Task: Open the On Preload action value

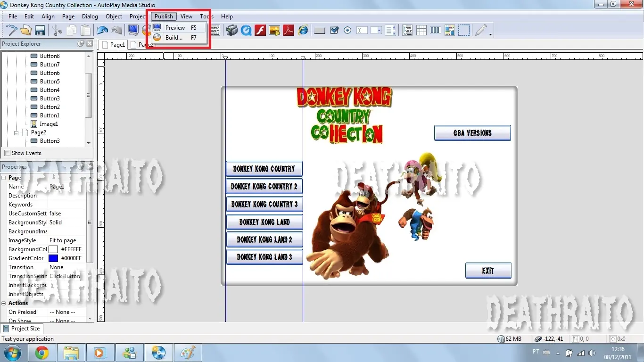Action: pos(67,312)
